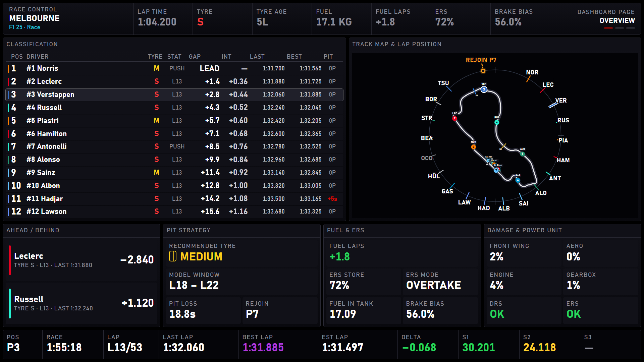Click Hadjar's +5s penalty indicator
The height and width of the screenshot is (362, 644).
[332, 199]
